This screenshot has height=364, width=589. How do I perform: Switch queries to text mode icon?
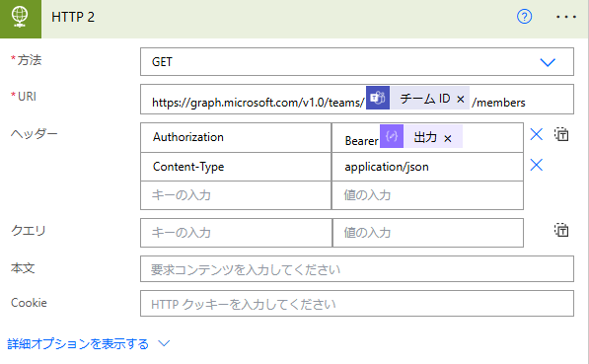coord(561,230)
